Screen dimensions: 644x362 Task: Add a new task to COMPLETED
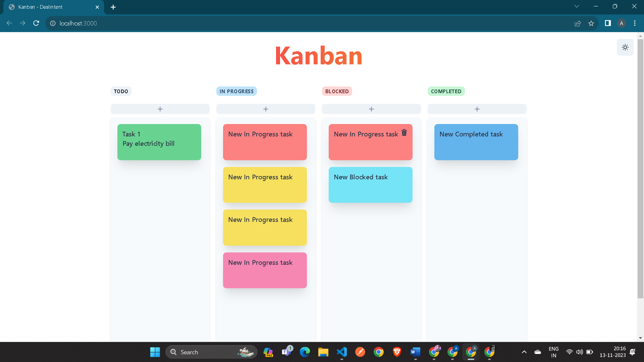tap(477, 109)
